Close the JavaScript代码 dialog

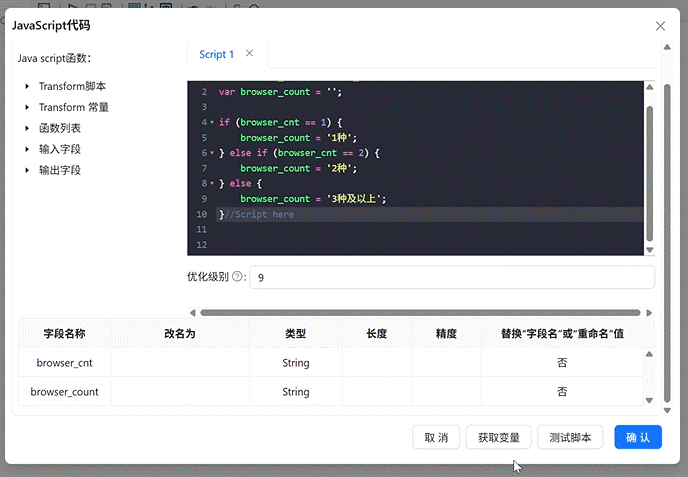660,26
